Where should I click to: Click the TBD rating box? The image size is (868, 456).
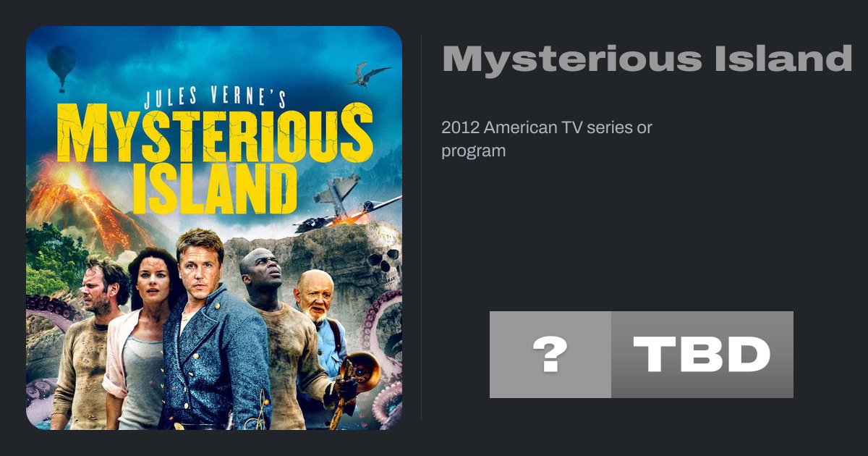(x=702, y=355)
